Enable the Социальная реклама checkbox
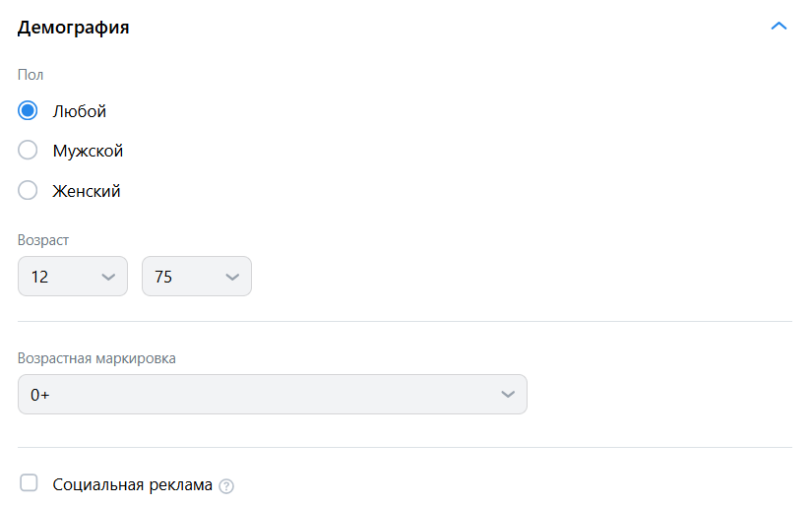 30,482
